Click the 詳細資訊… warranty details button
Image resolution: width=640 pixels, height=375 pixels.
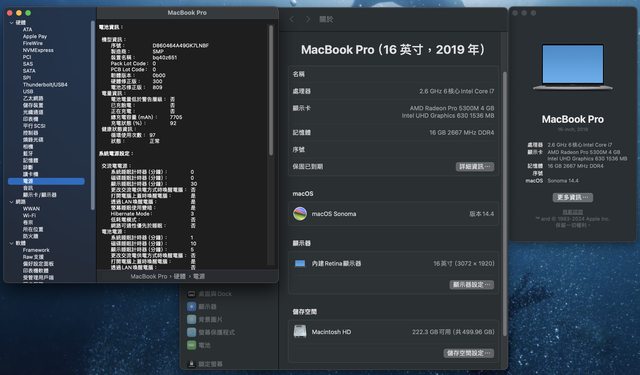pyautogui.click(x=475, y=166)
